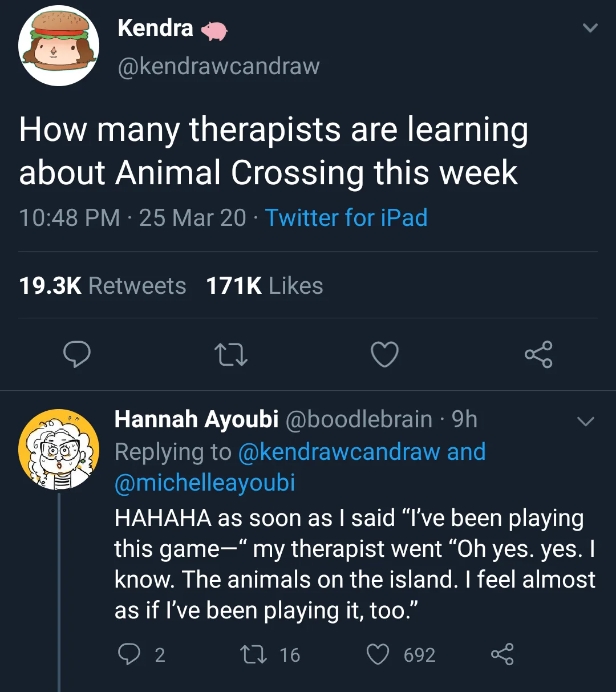This screenshot has height=692, width=616.
Task: Open Hannah Ayoubi's avatar profile
Action: pyautogui.click(x=59, y=450)
